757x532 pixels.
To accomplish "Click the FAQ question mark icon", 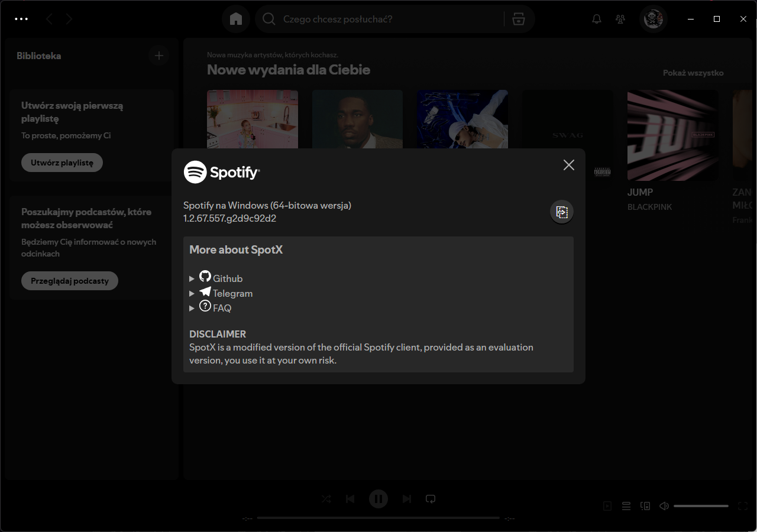I will [x=205, y=306].
